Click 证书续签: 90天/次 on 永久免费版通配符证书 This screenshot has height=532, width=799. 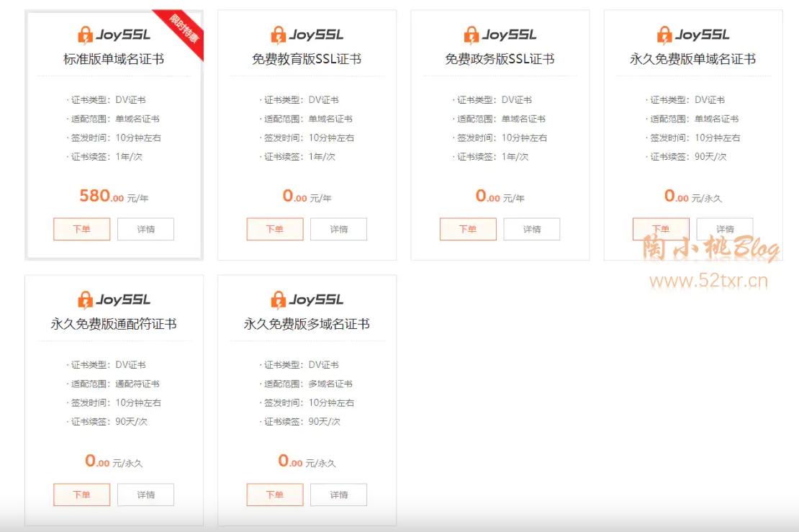pos(107,421)
